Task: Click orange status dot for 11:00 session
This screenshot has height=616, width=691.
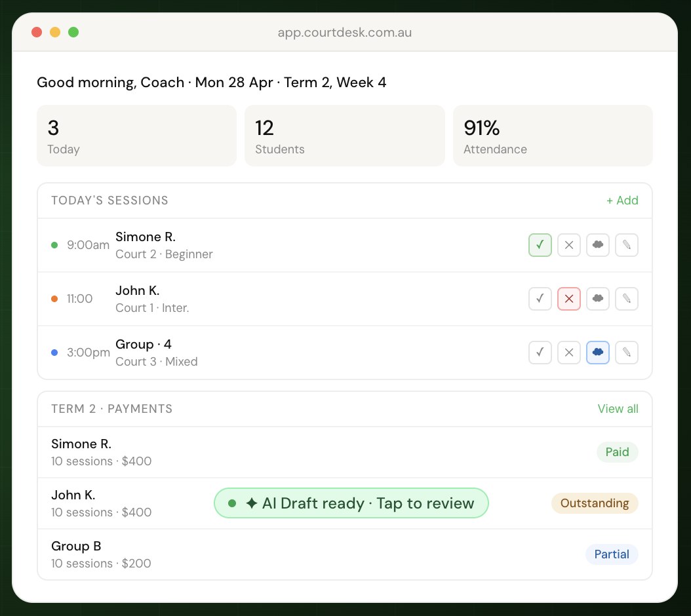Action: click(54, 299)
